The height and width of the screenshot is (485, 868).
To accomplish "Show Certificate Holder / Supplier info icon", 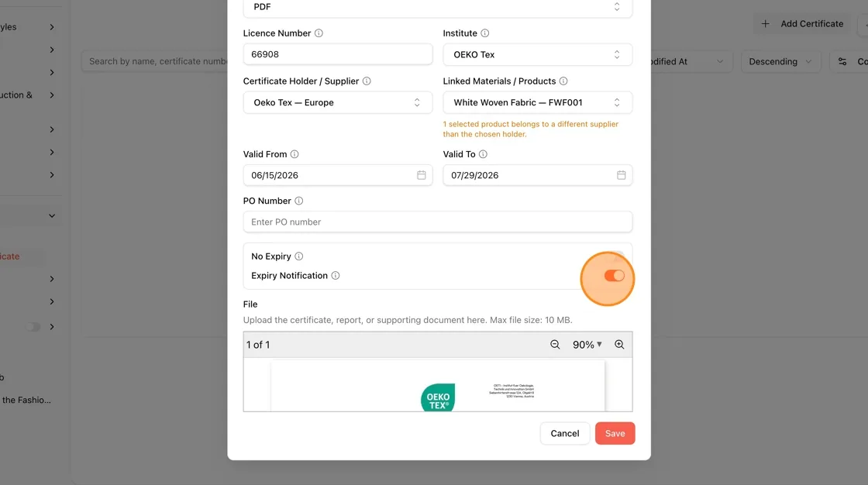I will coord(367,81).
